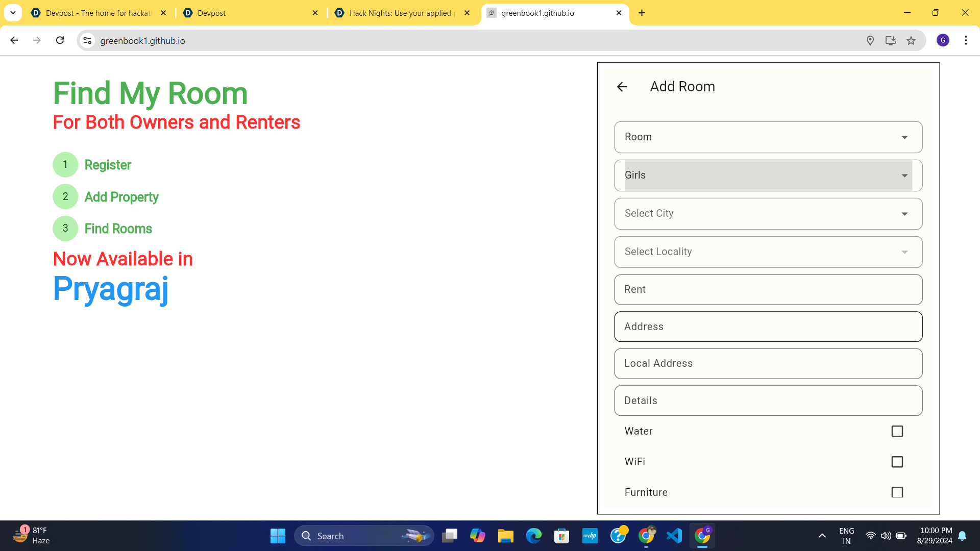Tick the WiFi checkbox
The image size is (980, 551).
click(x=897, y=462)
